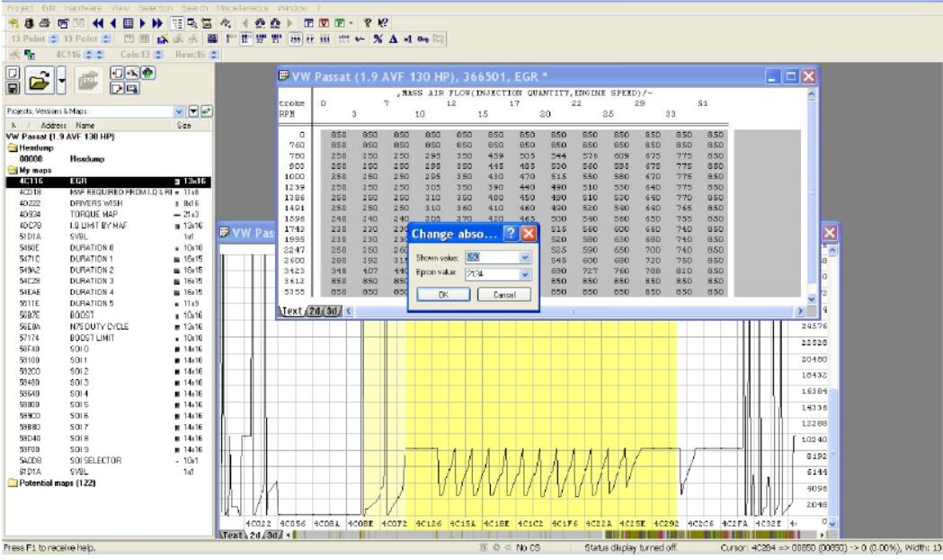
Task: Open the Selection menu
Action: [156, 8]
